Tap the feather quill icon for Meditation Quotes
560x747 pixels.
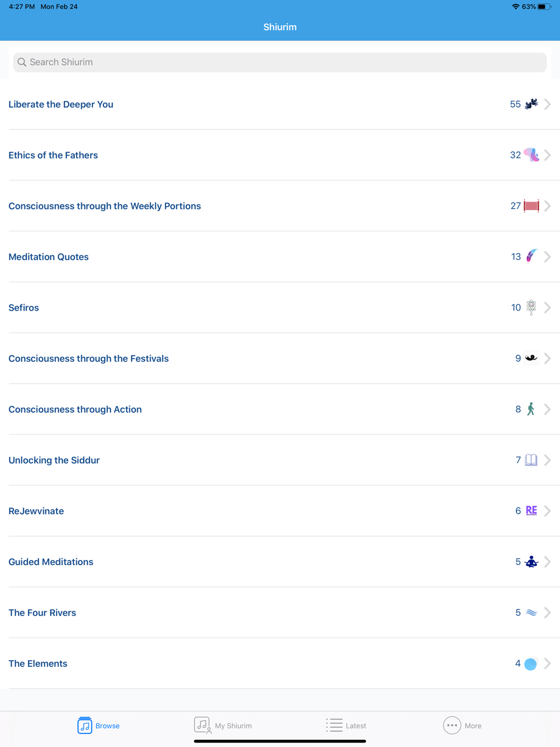(x=531, y=256)
